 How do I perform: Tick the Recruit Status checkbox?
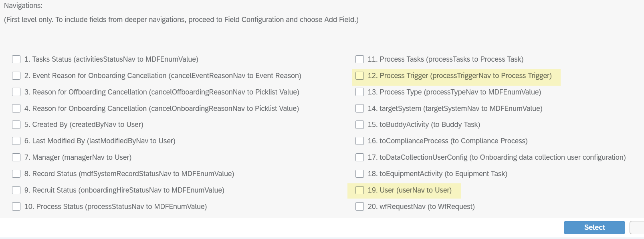tap(16, 190)
